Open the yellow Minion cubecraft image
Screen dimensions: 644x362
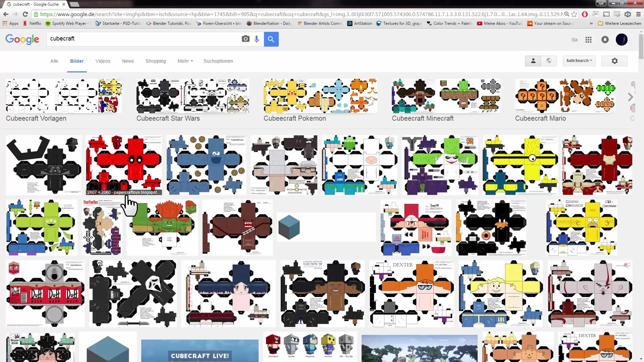pyautogui.click(x=520, y=165)
